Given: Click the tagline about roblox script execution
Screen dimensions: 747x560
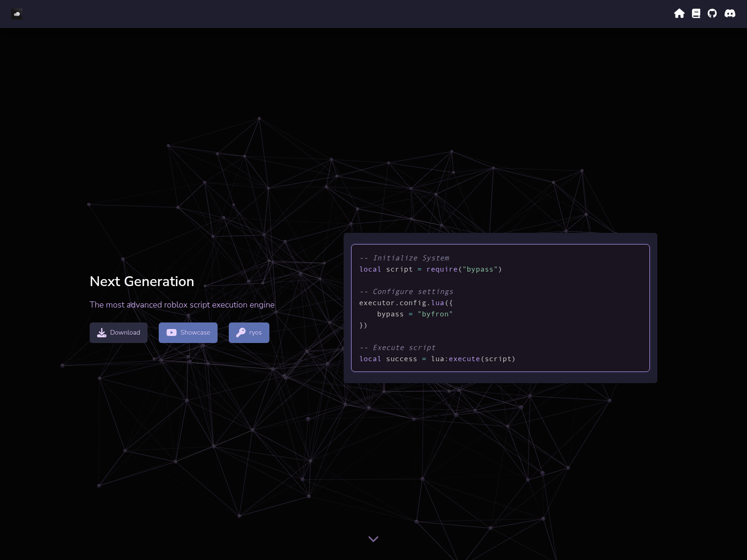Looking at the screenshot, I should [182, 305].
